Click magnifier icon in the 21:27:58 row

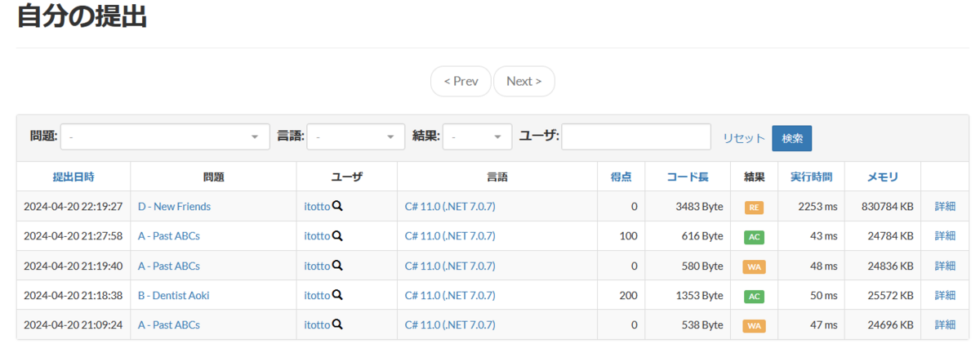pos(337,236)
